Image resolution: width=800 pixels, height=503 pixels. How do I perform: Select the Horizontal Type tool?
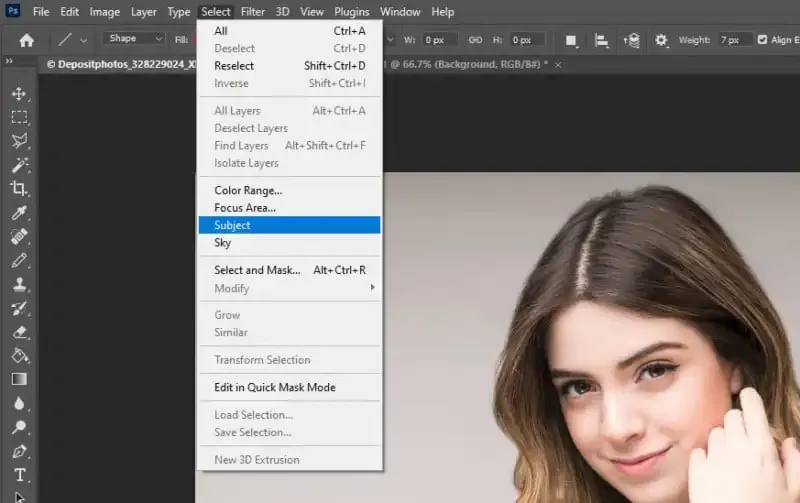pyautogui.click(x=19, y=475)
